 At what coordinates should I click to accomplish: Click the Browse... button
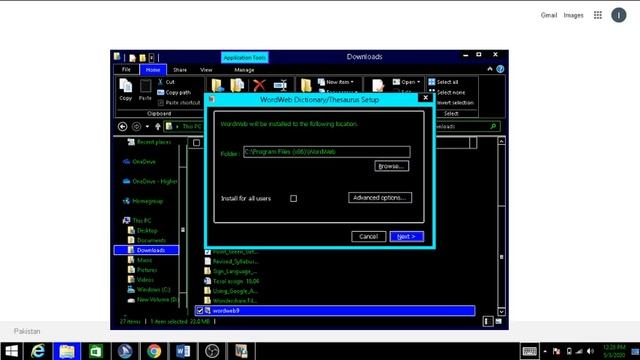tap(391, 166)
